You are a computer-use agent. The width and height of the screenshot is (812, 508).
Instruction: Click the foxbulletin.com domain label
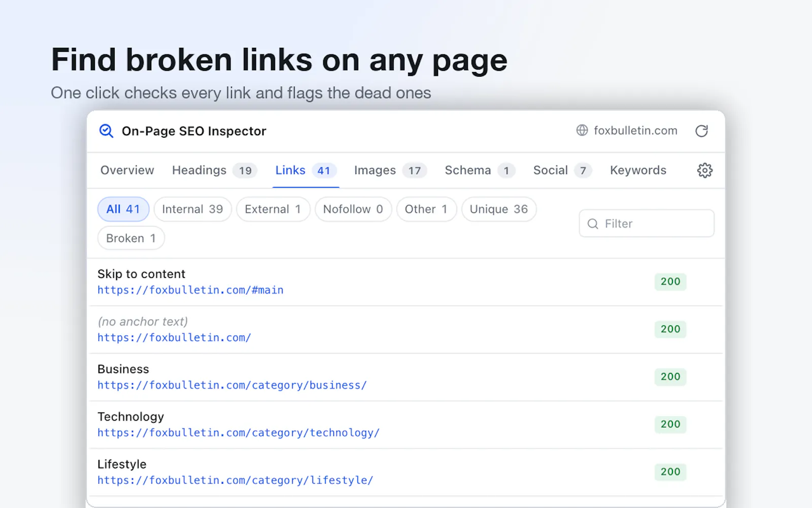pos(635,131)
